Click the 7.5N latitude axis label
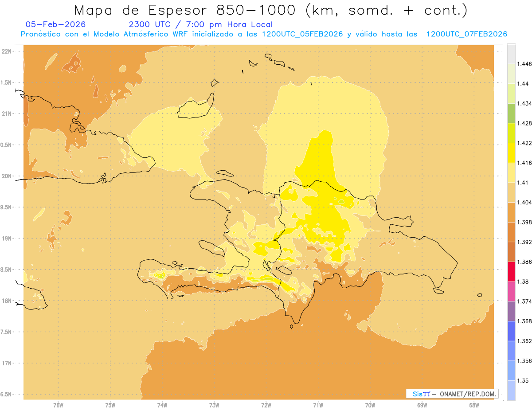The width and height of the screenshot is (532, 411). pyautogui.click(x=7, y=332)
